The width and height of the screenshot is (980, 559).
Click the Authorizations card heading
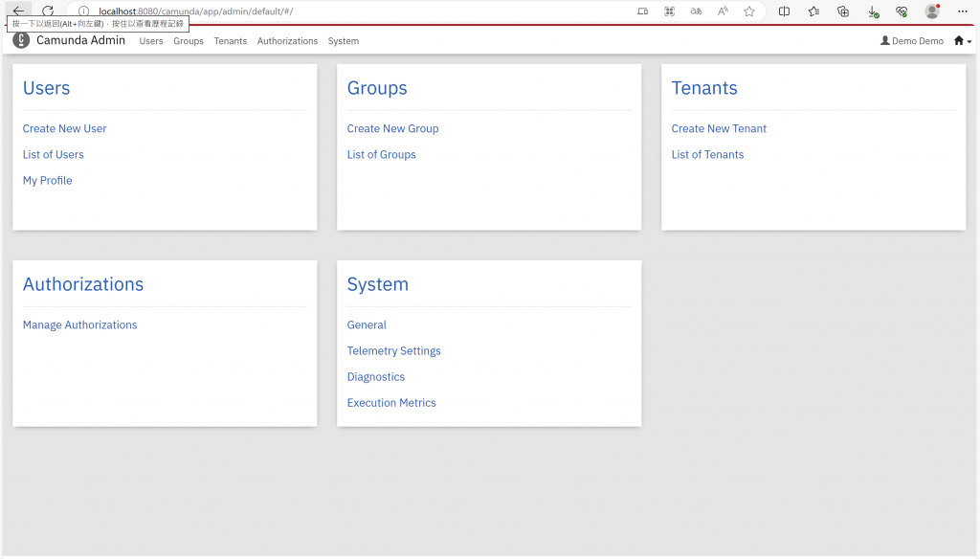[83, 284]
